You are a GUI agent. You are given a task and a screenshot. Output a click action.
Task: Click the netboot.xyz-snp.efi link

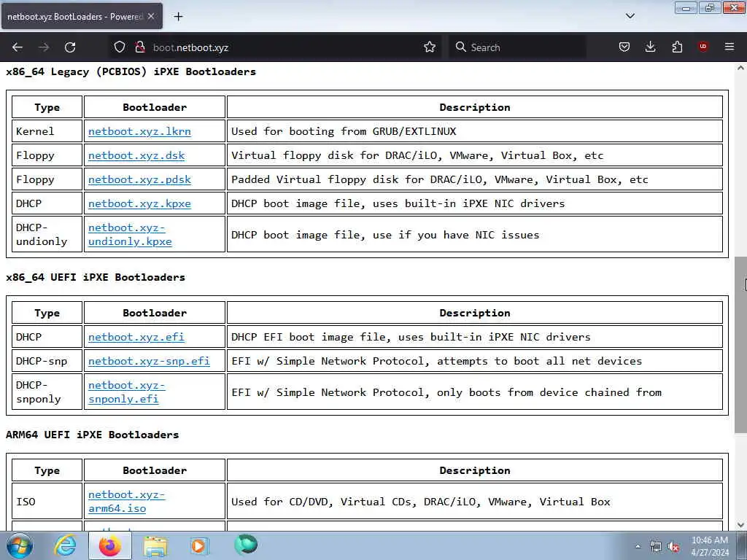tap(149, 361)
